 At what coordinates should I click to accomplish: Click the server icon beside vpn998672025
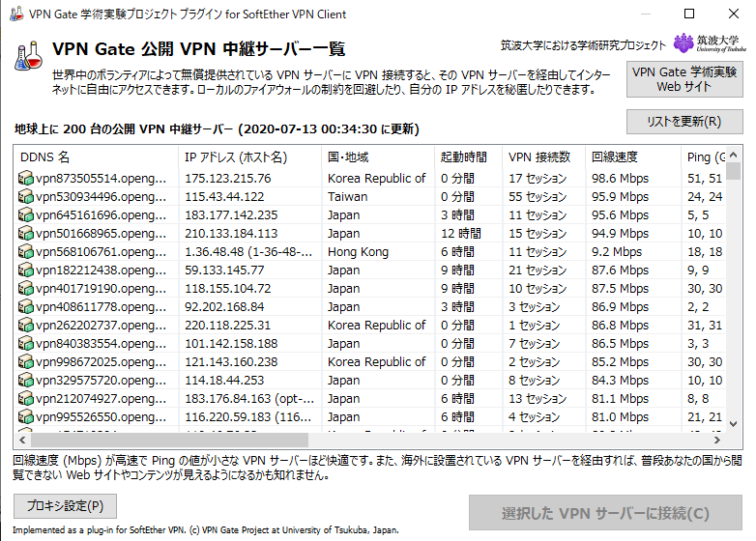pyautogui.click(x=26, y=362)
